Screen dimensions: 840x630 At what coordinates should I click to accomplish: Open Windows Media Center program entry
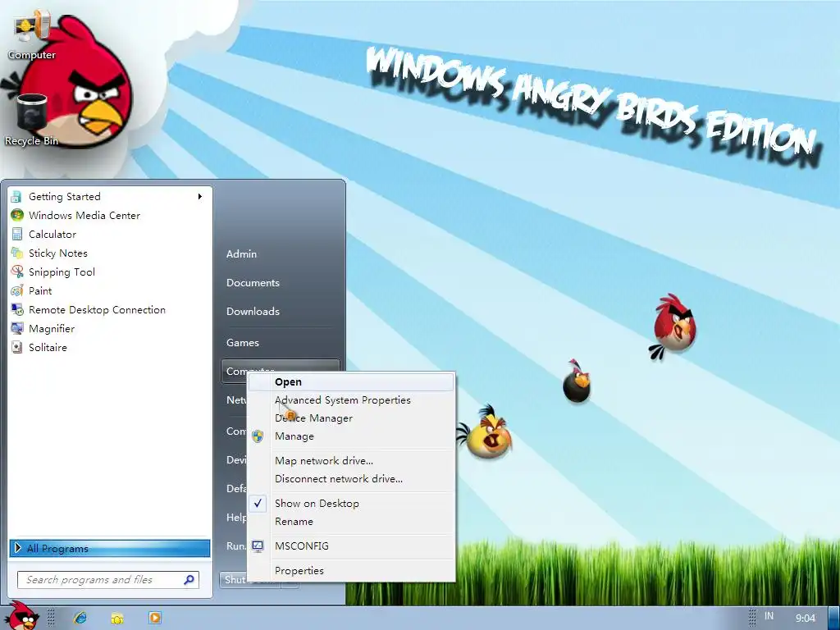110,216
